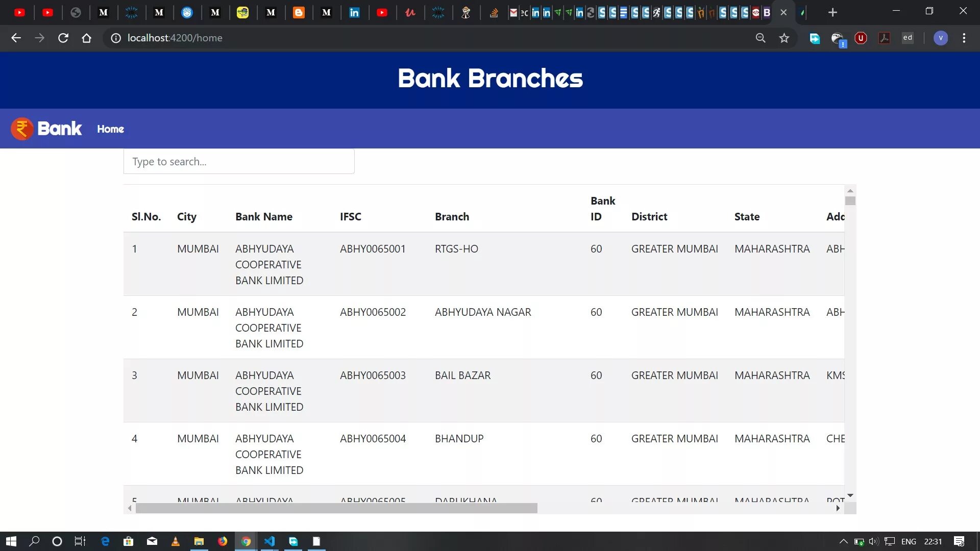The width and height of the screenshot is (980, 551).
Task: Reload the page with refresh icon
Action: tap(63, 38)
